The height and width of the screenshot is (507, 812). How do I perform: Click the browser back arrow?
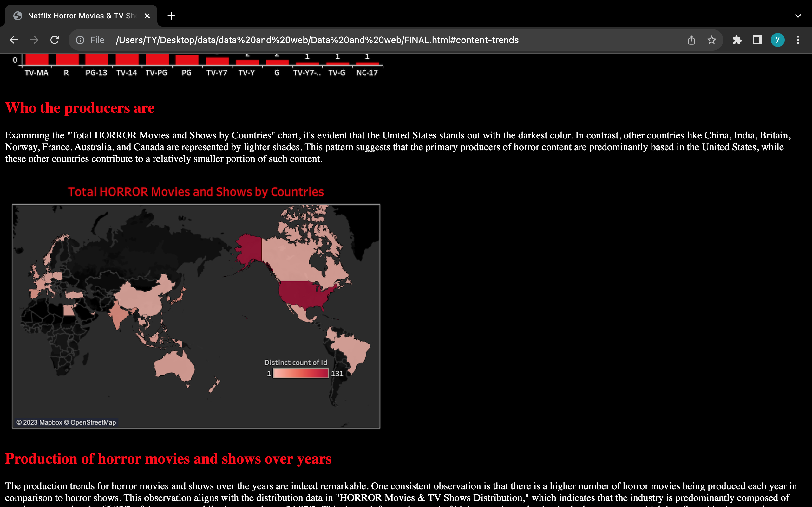pos(14,40)
